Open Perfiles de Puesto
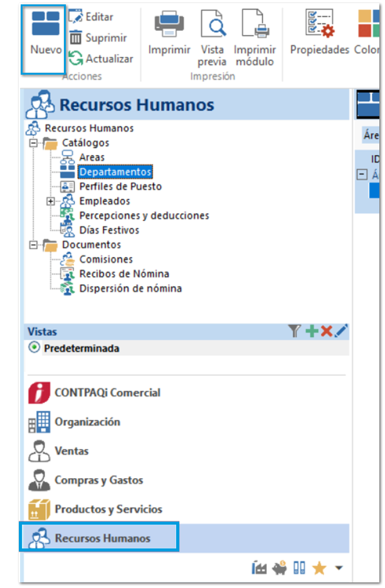 click(120, 187)
